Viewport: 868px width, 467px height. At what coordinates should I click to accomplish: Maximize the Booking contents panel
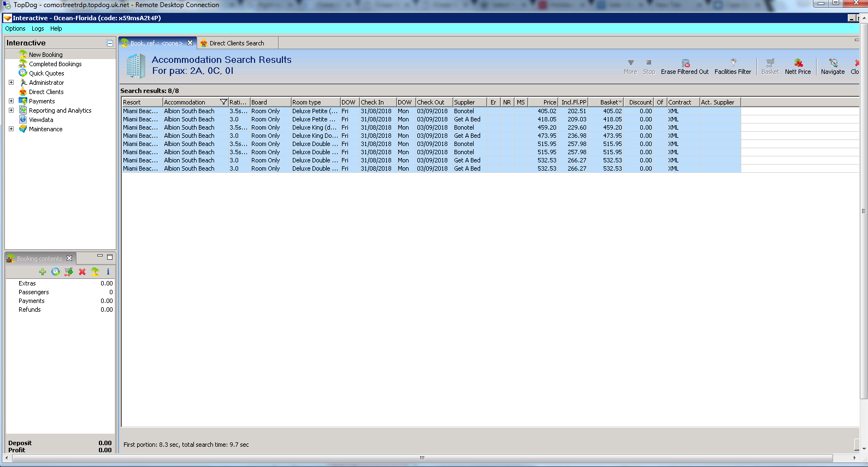point(110,256)
